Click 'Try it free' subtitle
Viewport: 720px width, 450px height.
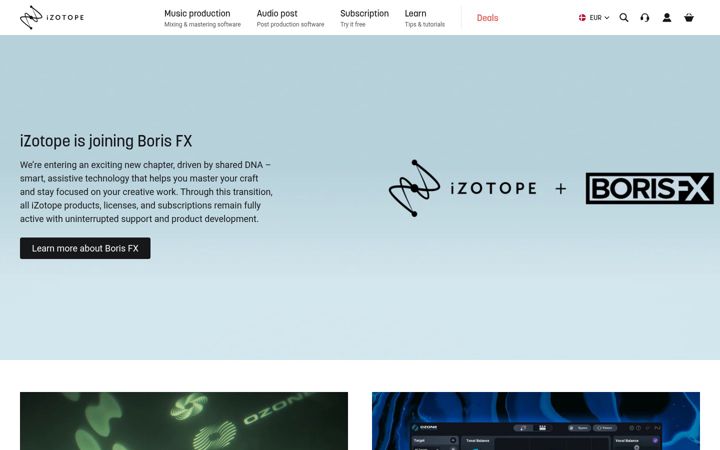pos(353,24)
